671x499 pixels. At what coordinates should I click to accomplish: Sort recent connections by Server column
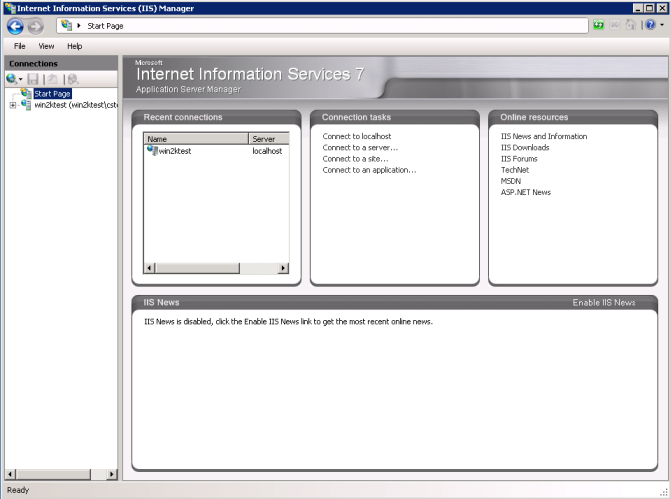[269, 139]
